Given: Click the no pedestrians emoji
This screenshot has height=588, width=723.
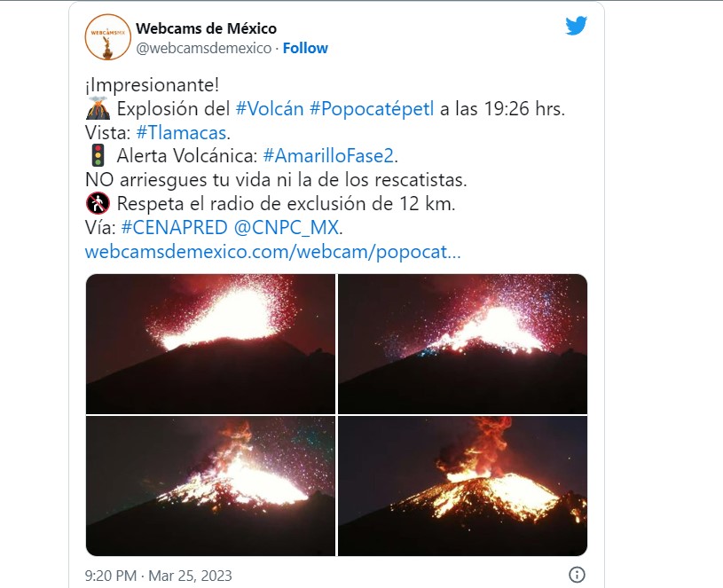Looking at the screenshot, I should click(98, 203).
